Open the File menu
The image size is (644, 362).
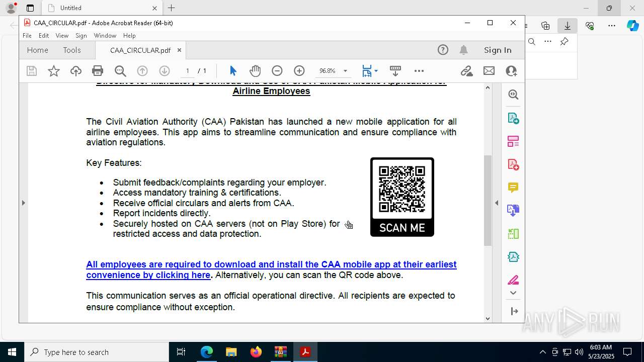27,36
